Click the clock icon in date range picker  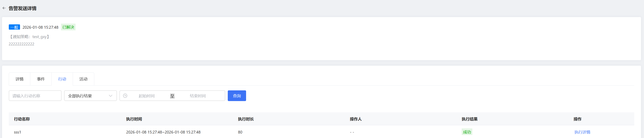click(125, 96)
